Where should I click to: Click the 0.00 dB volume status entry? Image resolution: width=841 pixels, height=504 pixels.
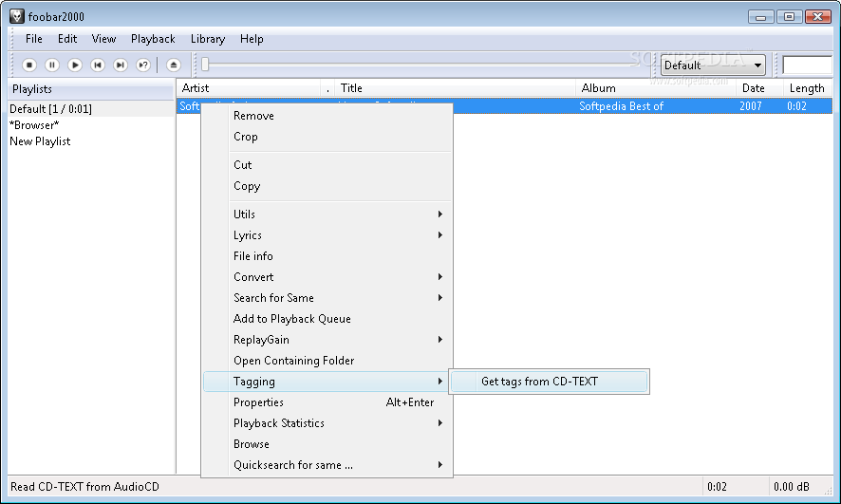coord(791,487)
